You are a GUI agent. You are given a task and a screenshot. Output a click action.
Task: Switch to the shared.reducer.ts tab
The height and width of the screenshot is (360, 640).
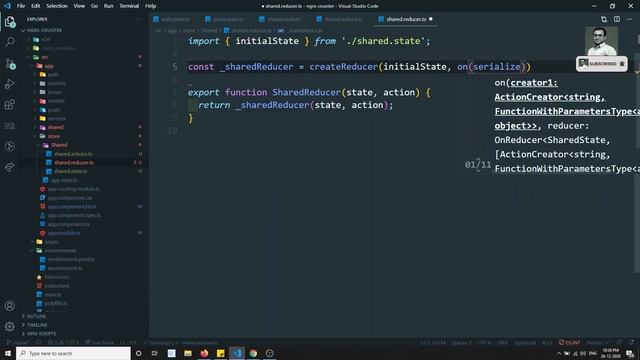point(406,19)
